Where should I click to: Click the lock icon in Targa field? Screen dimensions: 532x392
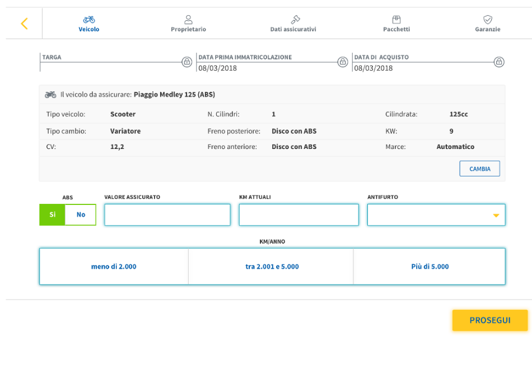coord(187,62)
